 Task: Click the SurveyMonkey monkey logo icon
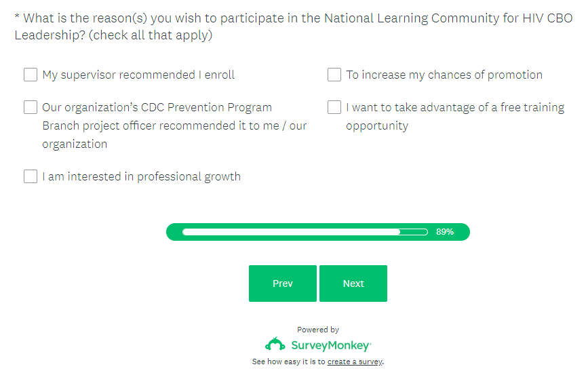tap(275, 345)
